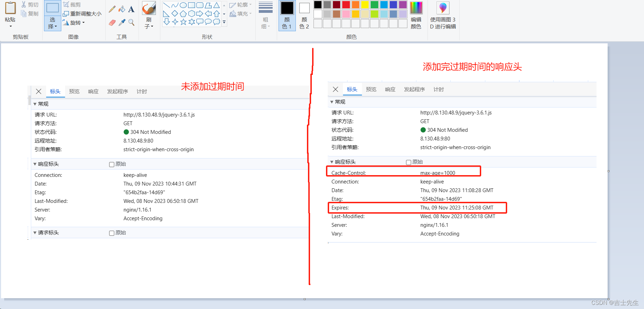The height and width of the screenshot is (309, 644).
Task: Select the Triangle shape
Action: coord(217,5)
